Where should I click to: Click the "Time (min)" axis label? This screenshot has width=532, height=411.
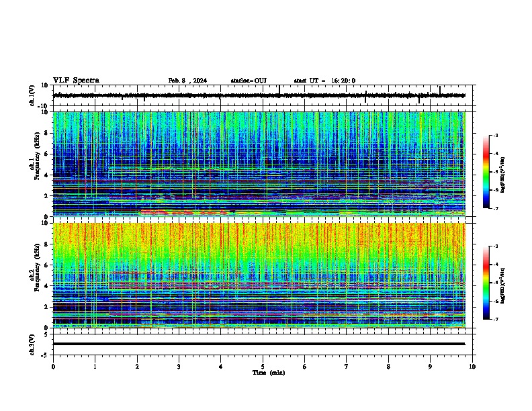point(269,373)
